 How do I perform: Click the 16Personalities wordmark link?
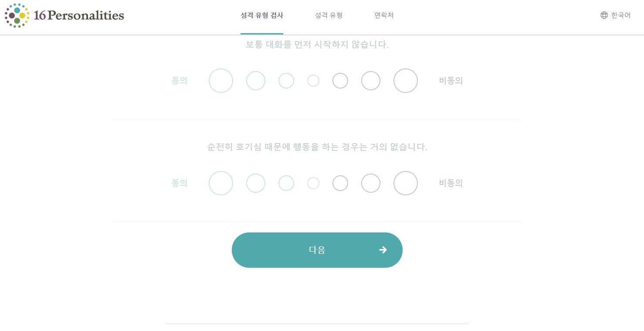point(78,16)
